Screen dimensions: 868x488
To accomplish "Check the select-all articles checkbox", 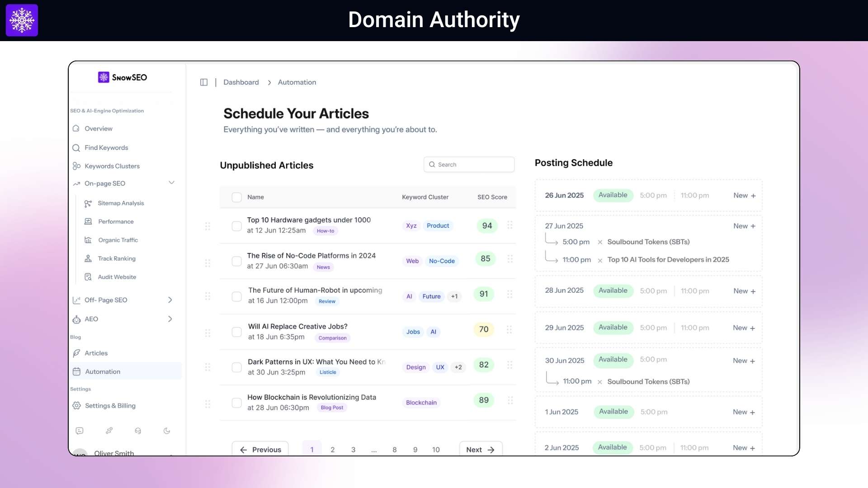I will [237, 197].
